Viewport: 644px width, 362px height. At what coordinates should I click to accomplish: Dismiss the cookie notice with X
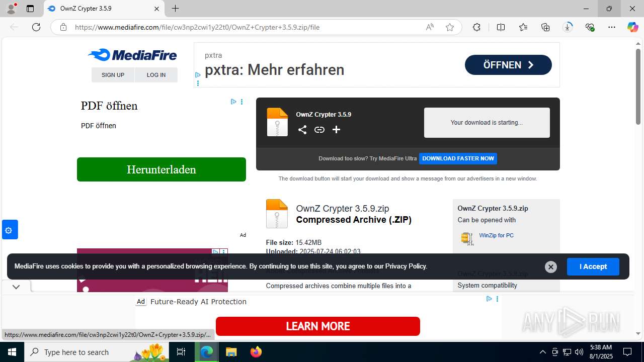coord(551,267)
